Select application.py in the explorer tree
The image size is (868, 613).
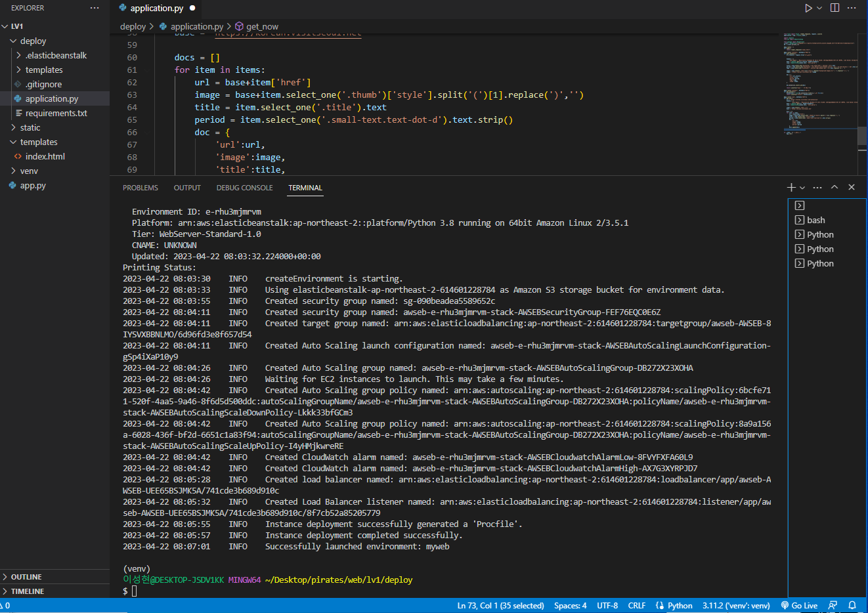tap(54, 98)
